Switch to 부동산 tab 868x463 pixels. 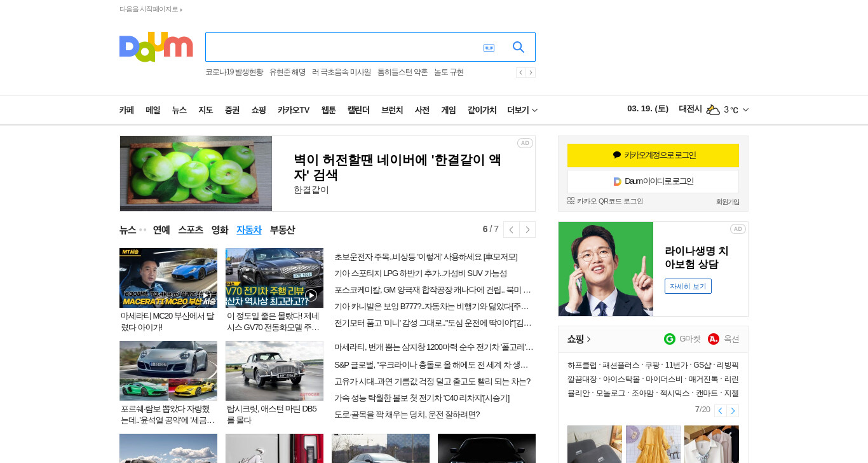coord(282,230)
